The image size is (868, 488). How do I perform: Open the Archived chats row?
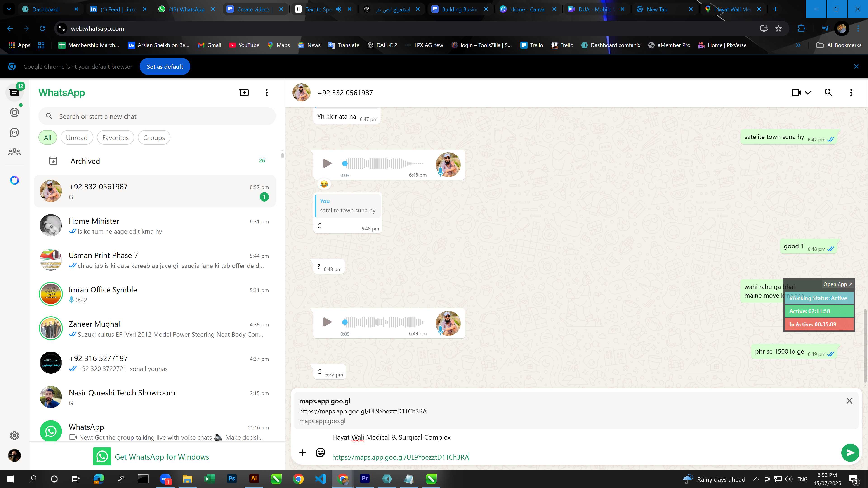click(155, 161)
